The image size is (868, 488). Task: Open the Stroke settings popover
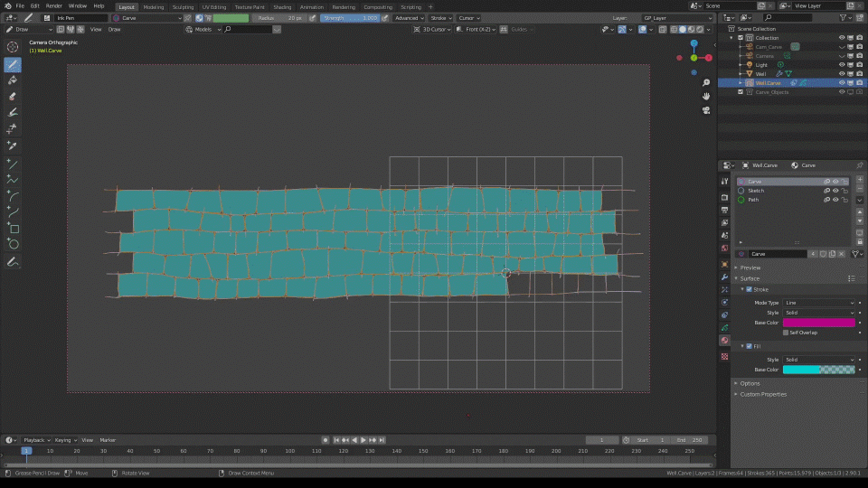pos(441,18)
